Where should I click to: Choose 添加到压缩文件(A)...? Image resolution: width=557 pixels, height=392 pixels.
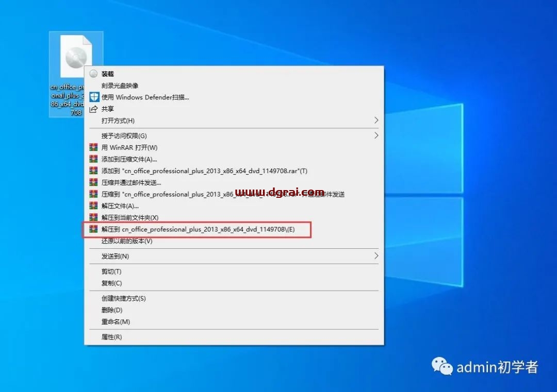234,159
